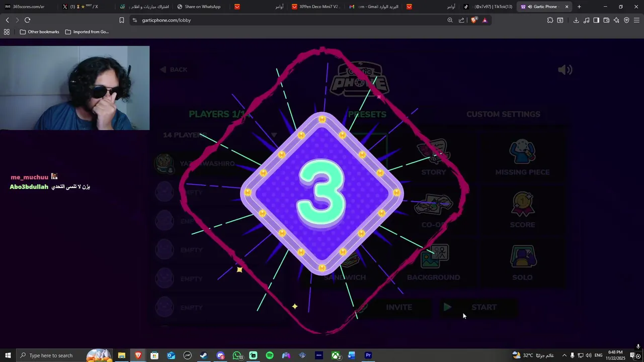The width and height of the screenshot is (644, 362).
Task: Toggle the Gartic Phone sound speaker icon
Action: 565,70
